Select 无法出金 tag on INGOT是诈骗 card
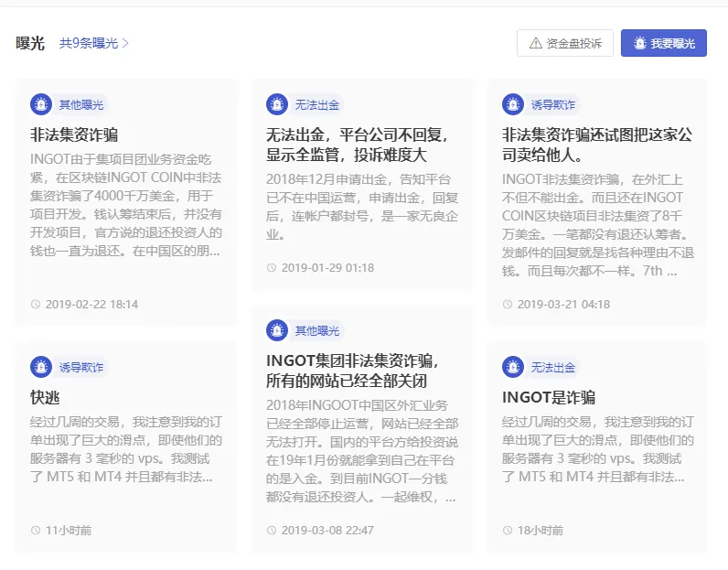This screenshot has height=570, width=728. [x=553, y=368]
